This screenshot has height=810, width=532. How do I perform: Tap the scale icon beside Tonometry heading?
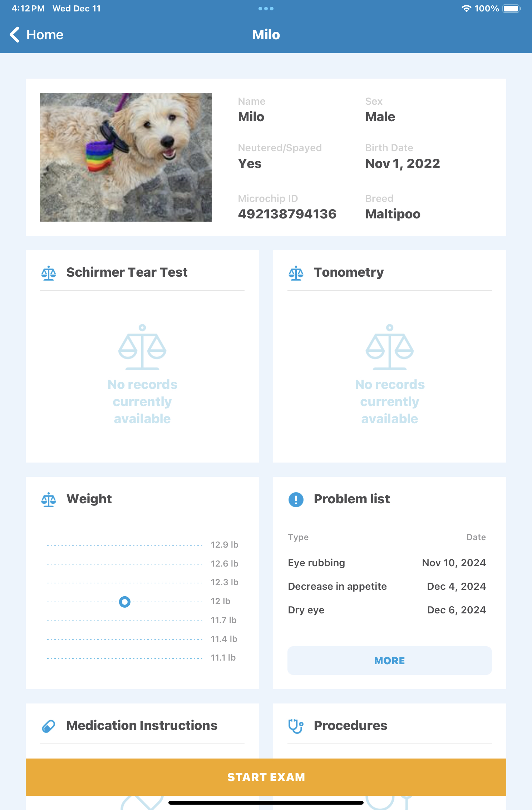click(x=296, y=273)
